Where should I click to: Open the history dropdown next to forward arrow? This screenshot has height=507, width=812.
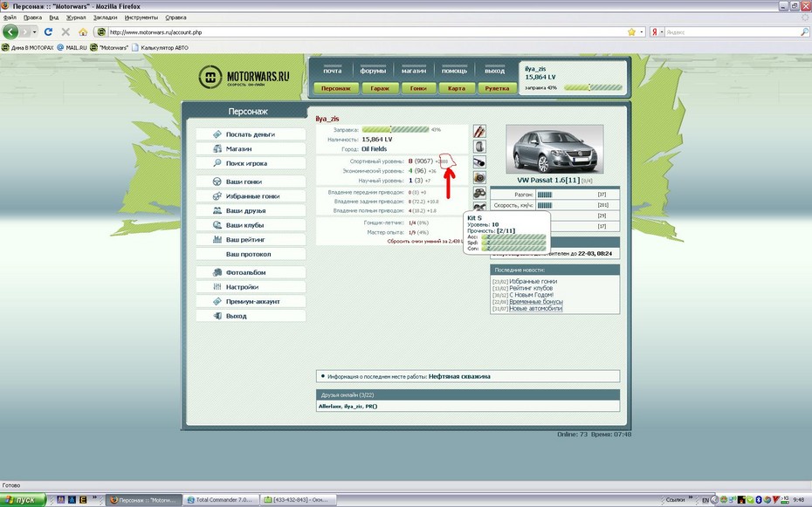[35, 32]
